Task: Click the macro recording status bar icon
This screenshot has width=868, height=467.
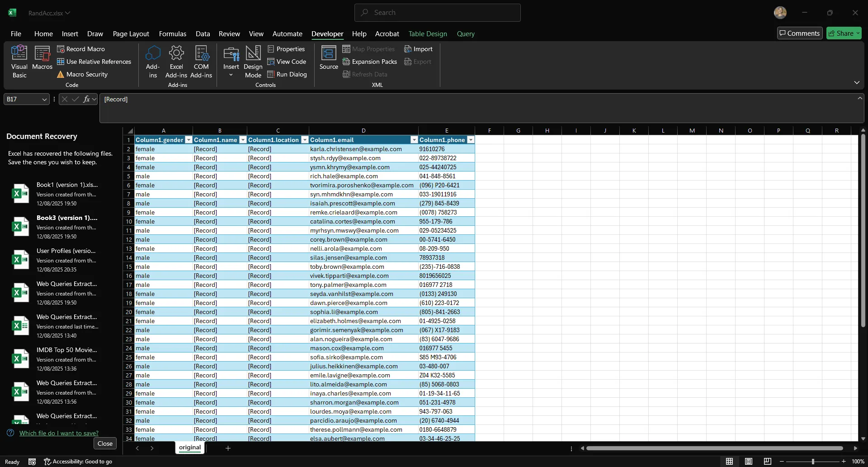Action: coord(32,462)
